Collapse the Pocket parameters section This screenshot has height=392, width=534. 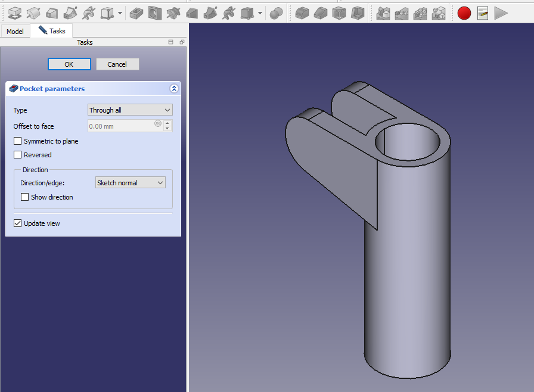click(x=174, y=89)
